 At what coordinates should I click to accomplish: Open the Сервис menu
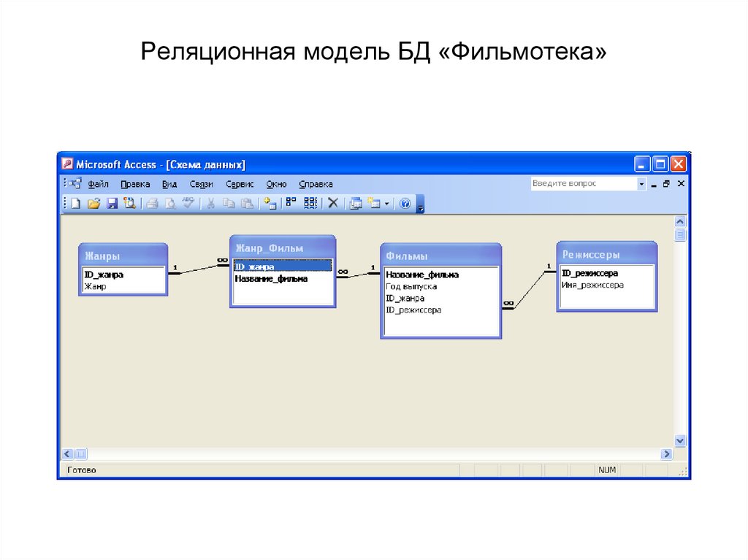coord(240,184)
